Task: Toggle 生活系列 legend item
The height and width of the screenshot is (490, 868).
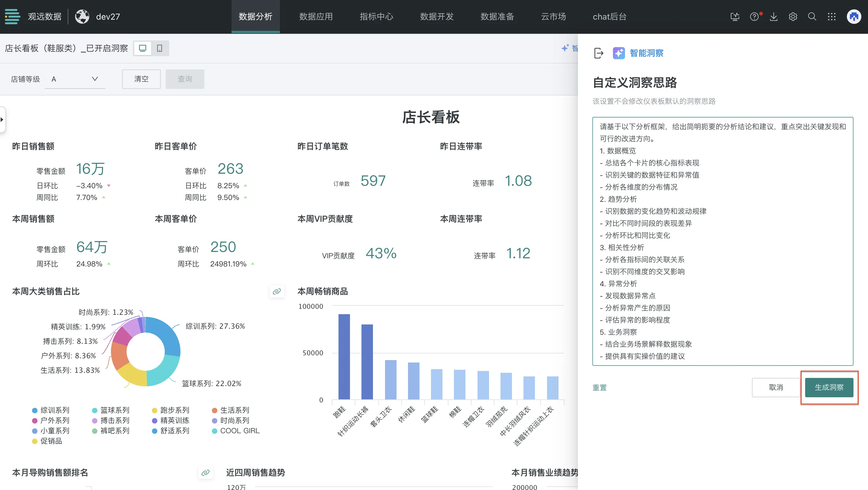Action: pyautogui.click(x=231, y=410)
